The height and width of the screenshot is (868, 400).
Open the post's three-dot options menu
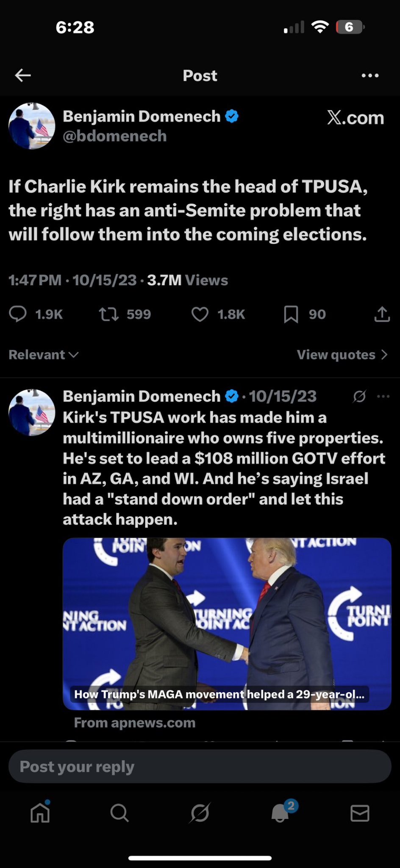tap(370, 75)
